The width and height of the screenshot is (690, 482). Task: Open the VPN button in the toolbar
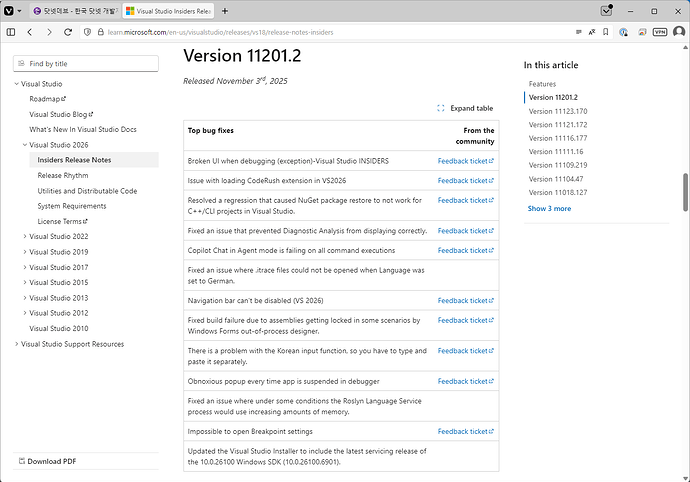659,32
